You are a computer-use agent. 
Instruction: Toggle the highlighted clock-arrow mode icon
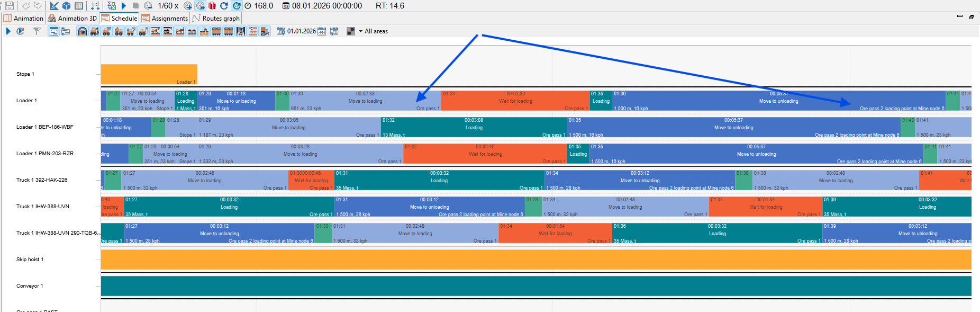pyautogui.click(x=201, y=6)
